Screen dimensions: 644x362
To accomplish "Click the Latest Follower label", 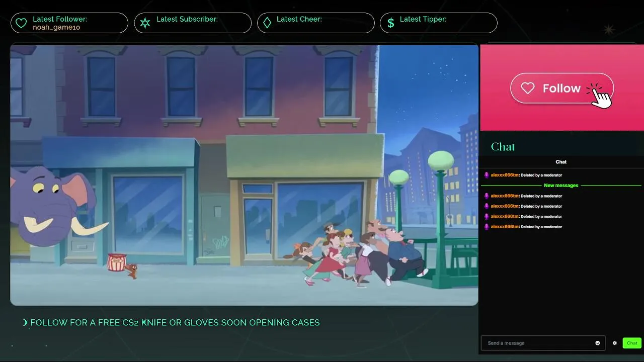I will tap(60, 19).
